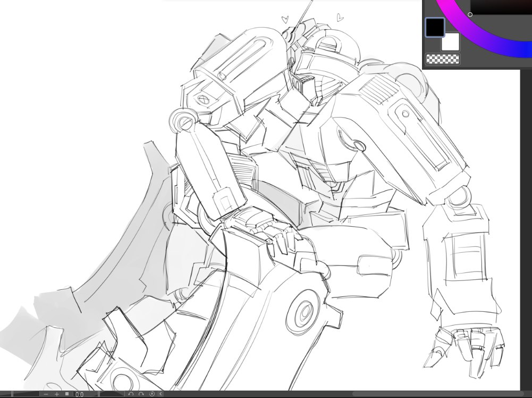Reset canvas rotation icon in status bar

tap(152, 394)
